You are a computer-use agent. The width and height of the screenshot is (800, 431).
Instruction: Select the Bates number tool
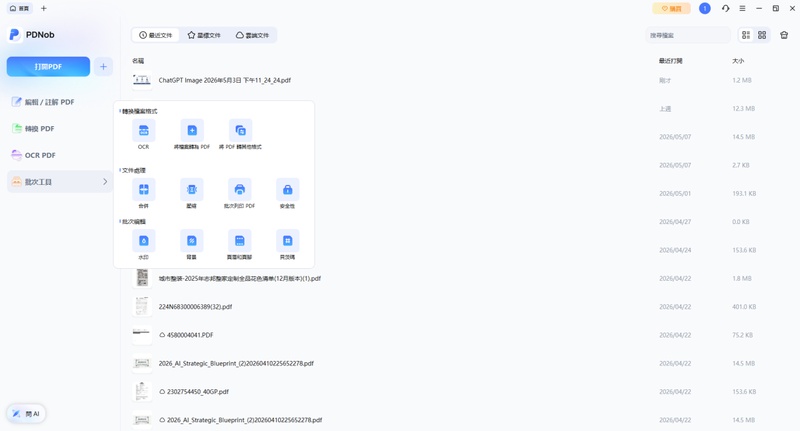pos(287,241)
